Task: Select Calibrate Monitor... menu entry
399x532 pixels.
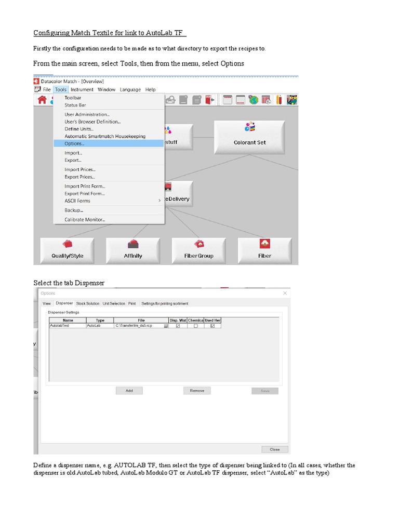Action: click(109, 220)
